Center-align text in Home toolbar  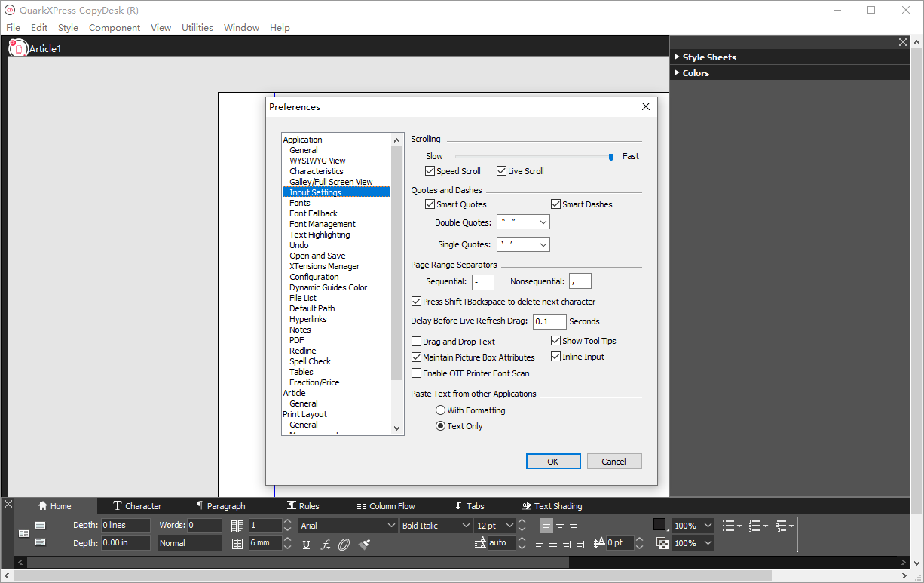(559, 525)
